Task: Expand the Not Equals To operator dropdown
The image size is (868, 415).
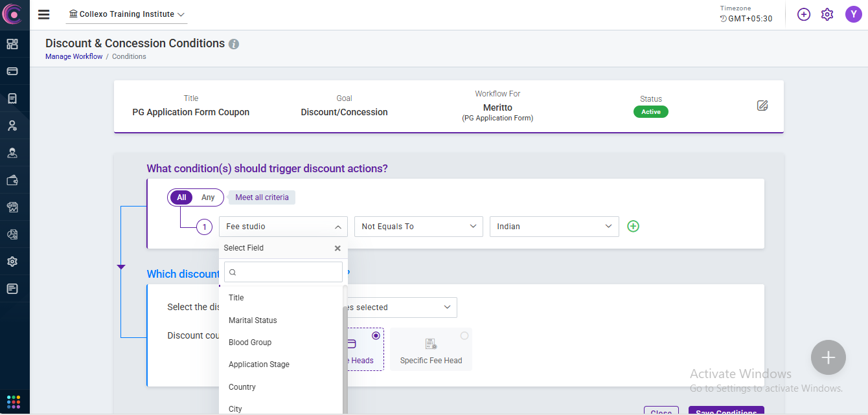Action: [418, 227]
